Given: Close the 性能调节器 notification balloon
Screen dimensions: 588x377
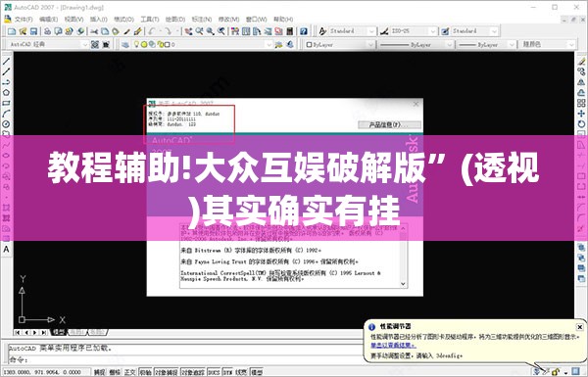Looking at the screenshot, I should tap(579, 327).
